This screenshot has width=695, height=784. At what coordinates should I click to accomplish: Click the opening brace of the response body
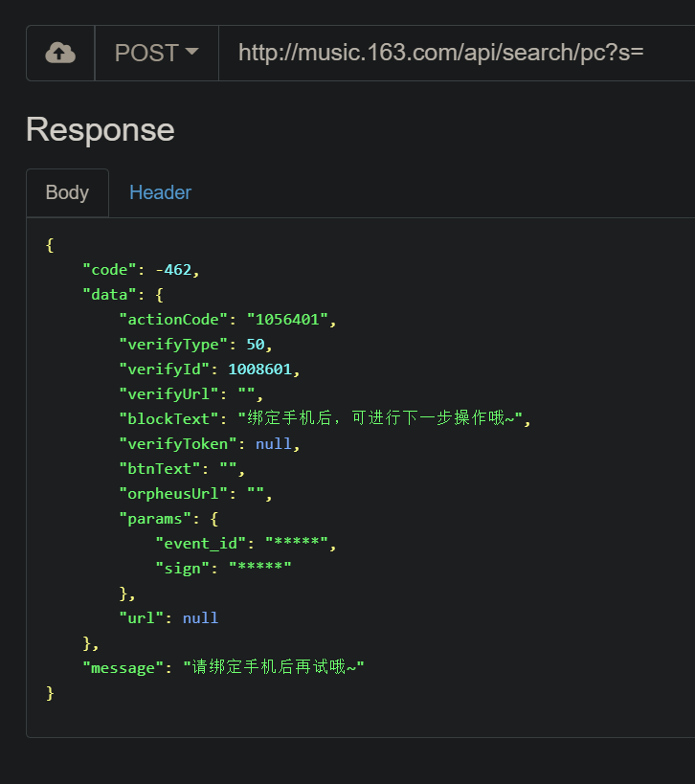tap(49, 244)
